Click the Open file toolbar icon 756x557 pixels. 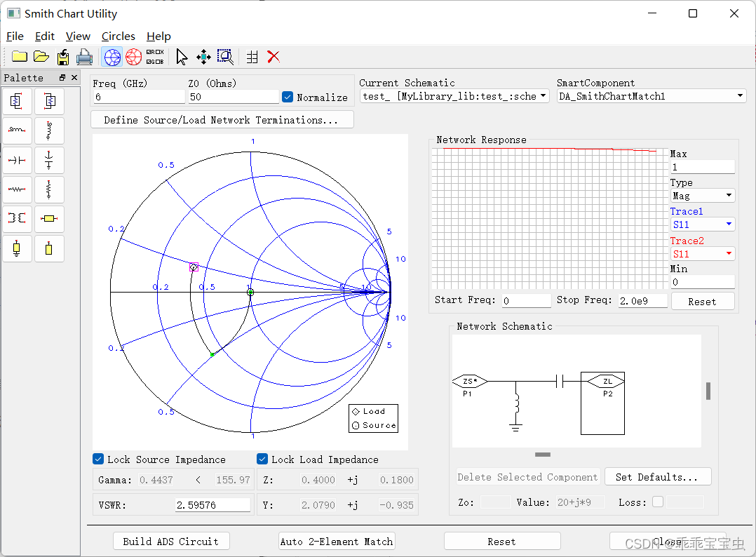coord(41,56)
